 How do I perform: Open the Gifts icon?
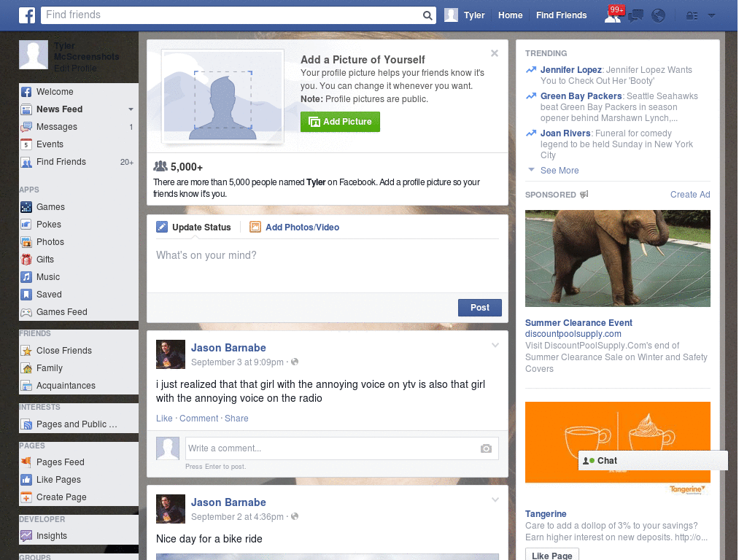pos(26,260)
